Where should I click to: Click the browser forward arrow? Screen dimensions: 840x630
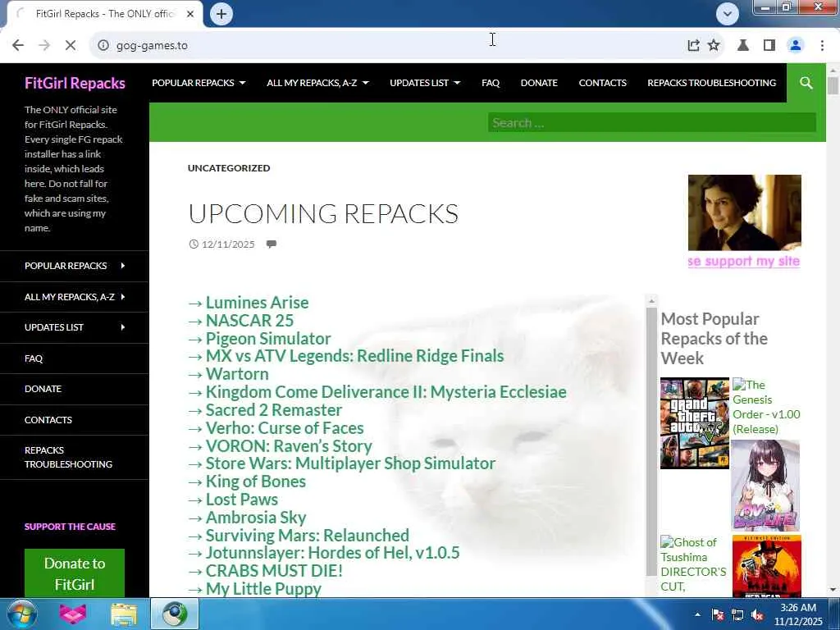(44, 46)
